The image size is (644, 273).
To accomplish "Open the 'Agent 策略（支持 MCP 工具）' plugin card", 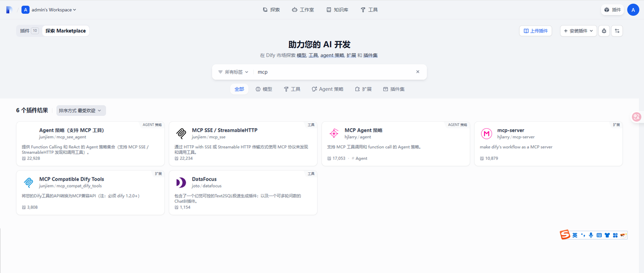I will [x=91, y=143].
